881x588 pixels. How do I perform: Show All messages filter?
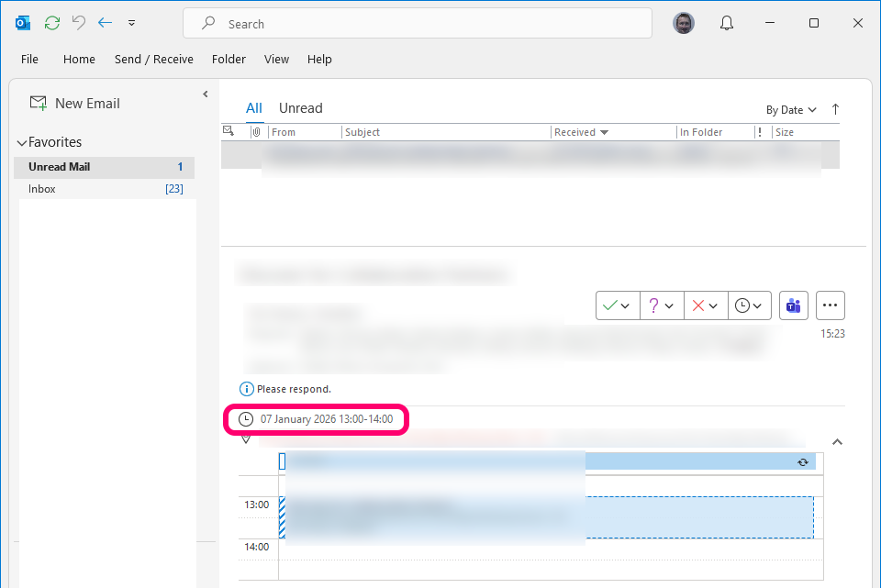254,108
